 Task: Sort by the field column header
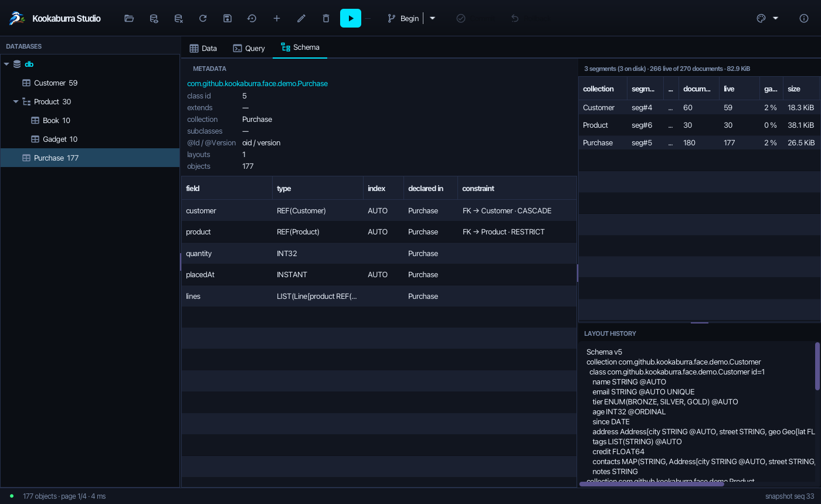click(227, 189)
